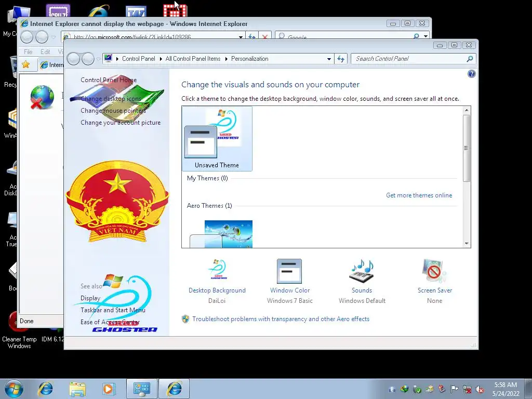The height and width of the screenshot is (399, 532).
Task: Open the Internet Explorer File menu
Action: [x=28, y=51]
